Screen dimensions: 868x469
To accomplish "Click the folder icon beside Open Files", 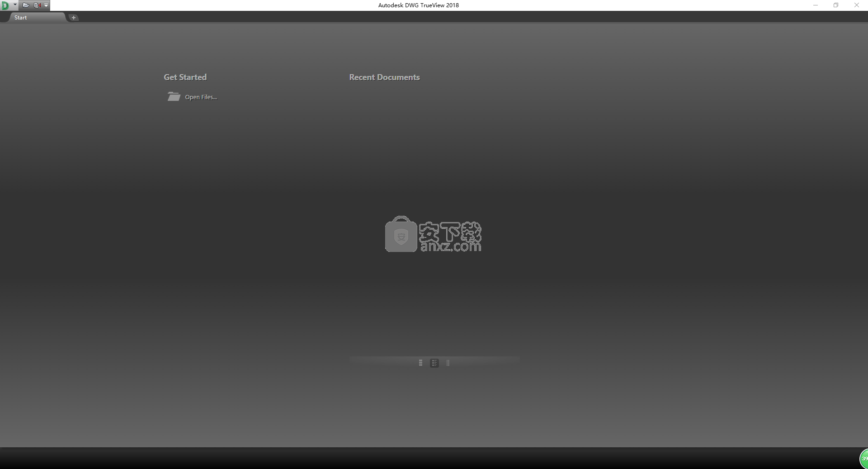I will (x=174, y=96).
